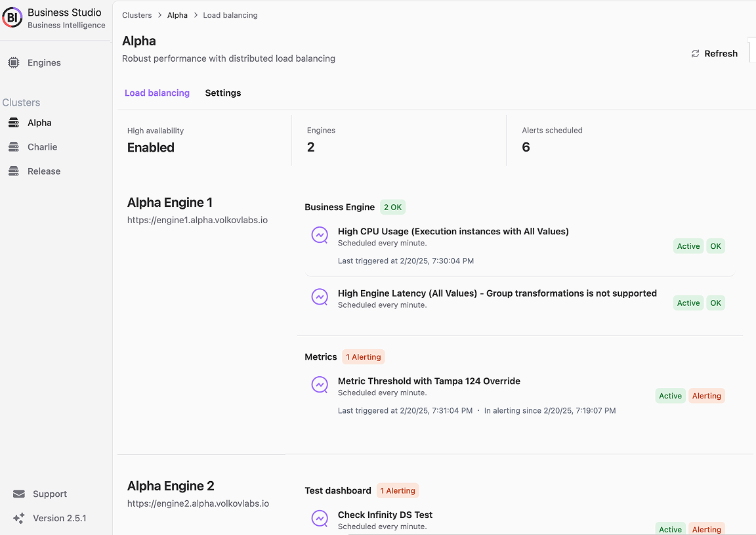The image size is (756, 535).
Task: Click Active badge on Check Infinity DS Test
Action: point(671,529)
